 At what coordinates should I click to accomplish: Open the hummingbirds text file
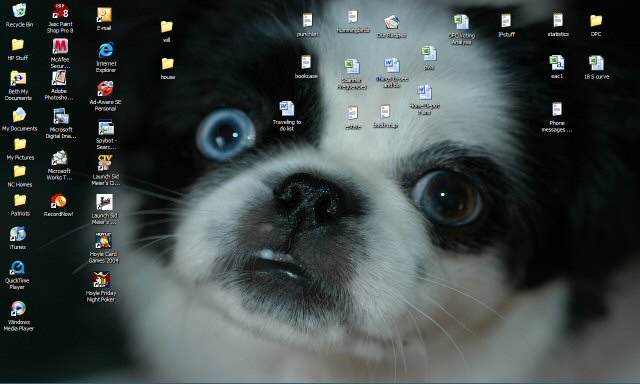tap(353, 17)
